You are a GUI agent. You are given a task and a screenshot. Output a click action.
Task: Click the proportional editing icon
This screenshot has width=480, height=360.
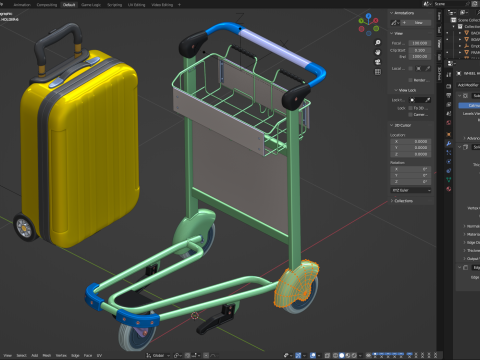206,355
